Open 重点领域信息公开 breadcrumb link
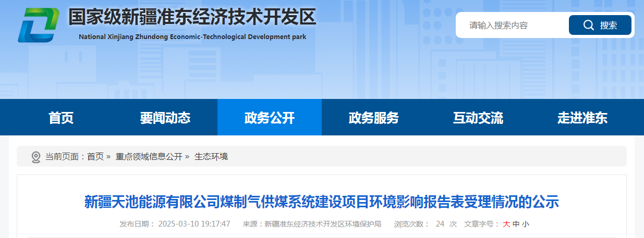644x238 pixels. 149,156
